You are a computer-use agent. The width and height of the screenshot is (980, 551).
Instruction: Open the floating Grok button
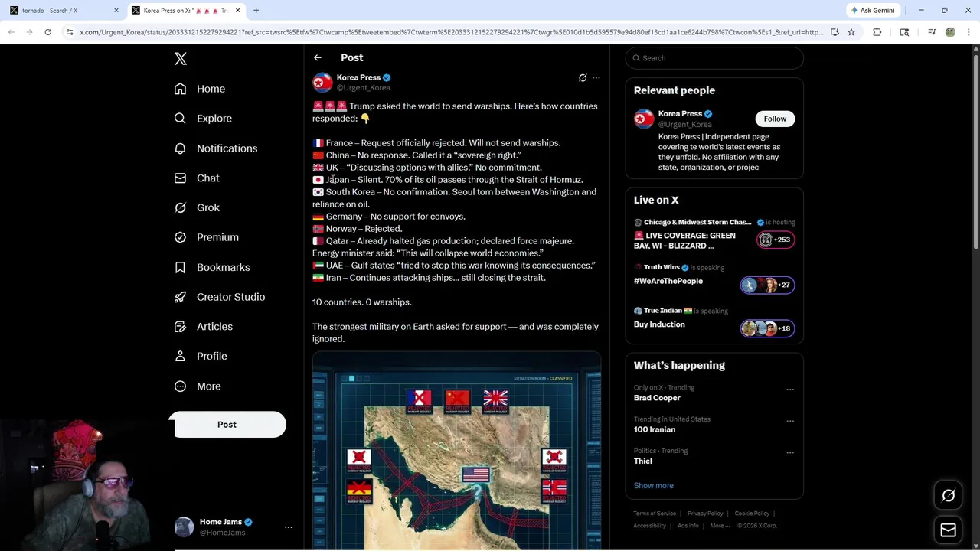pos(948,496)
